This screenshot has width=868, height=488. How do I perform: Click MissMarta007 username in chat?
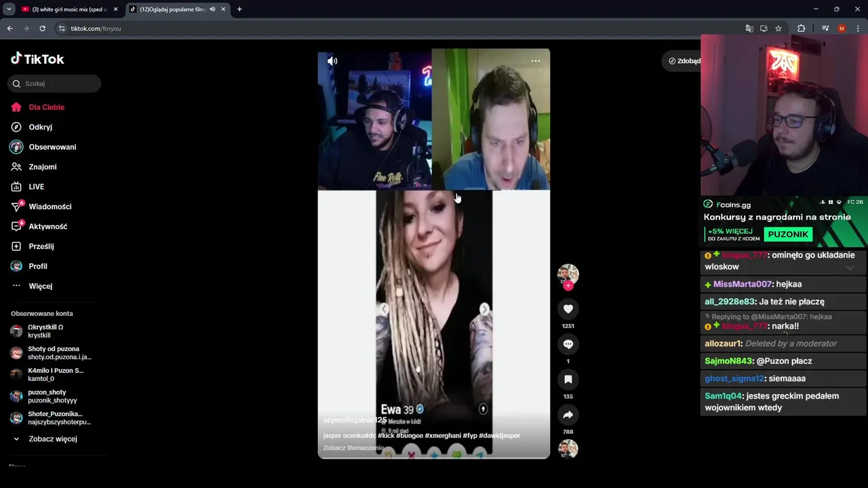[743, 284]
